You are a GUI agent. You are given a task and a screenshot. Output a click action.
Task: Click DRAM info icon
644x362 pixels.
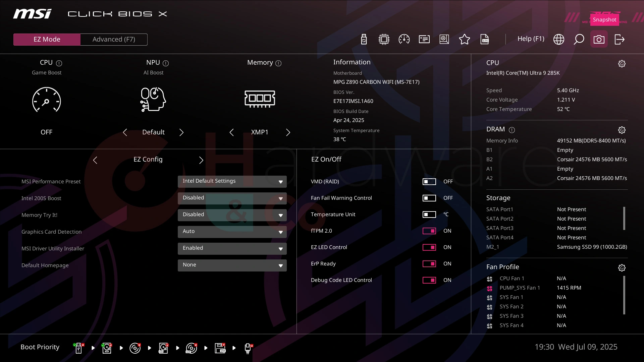point(512,130)
